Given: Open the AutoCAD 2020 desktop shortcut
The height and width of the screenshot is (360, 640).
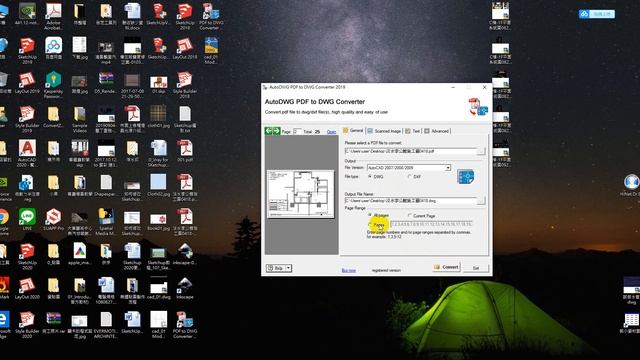Looking at the screenshot, I should (27, 154).
